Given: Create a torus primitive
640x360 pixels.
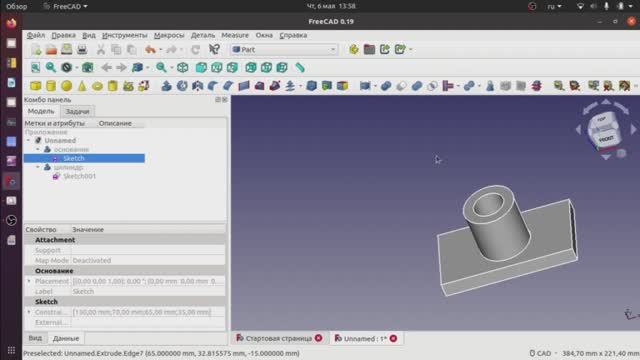Looking at the screenshot, I should coord(97,86).
